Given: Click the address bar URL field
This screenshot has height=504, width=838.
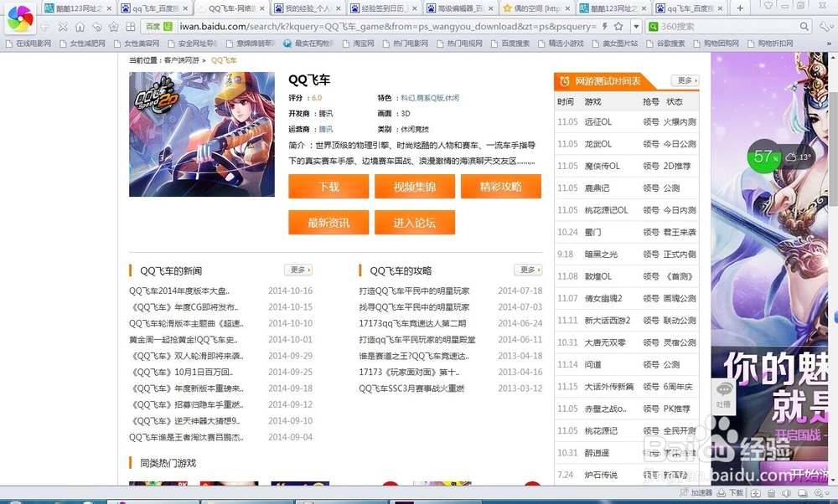Looking at the screenshot, I should pos(388,26).
